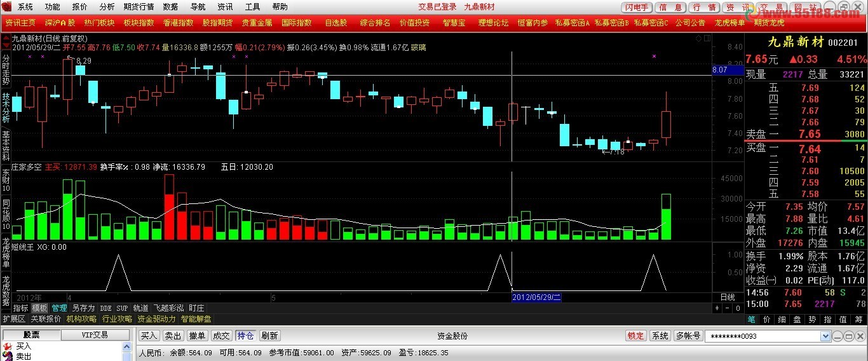Click the red rose application logo icon
Screen dimensions: 868x361
click(x=6, y=6)
